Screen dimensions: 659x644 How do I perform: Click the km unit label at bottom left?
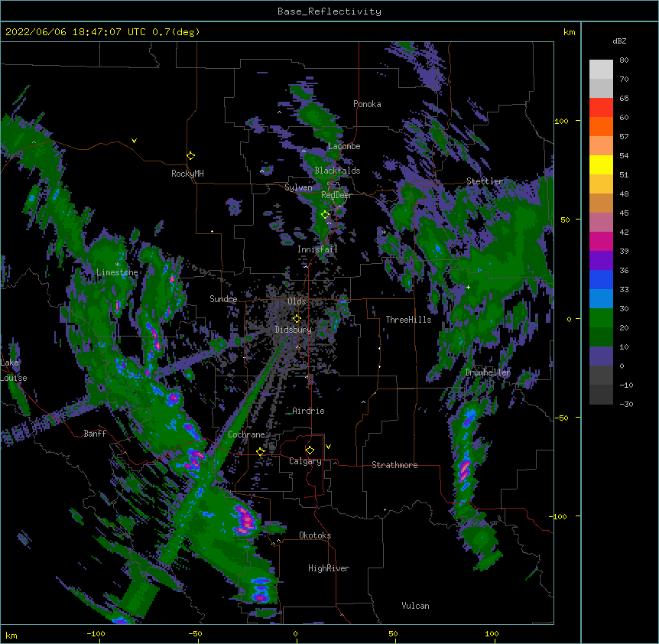pyautogui.click(x=11, y=635)
